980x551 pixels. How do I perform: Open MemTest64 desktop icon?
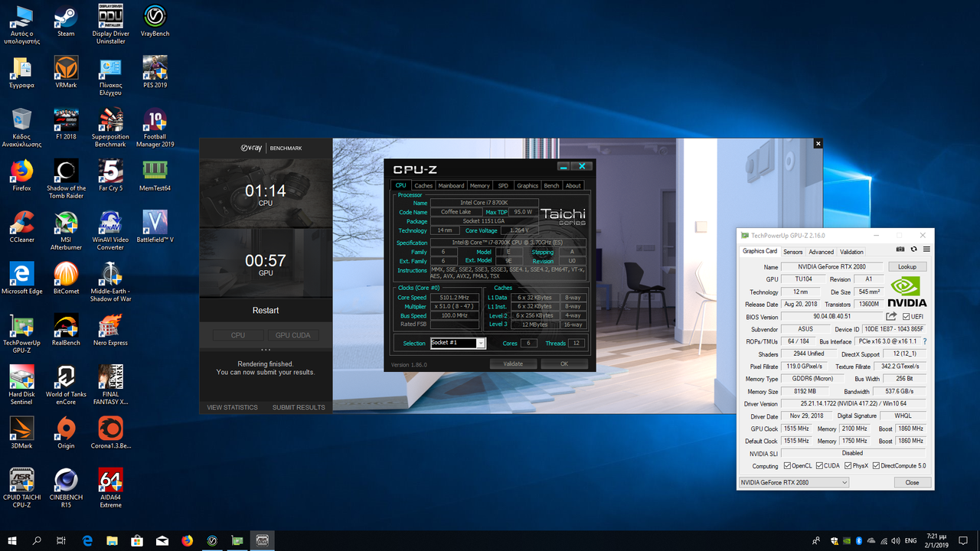click(155, 175)
